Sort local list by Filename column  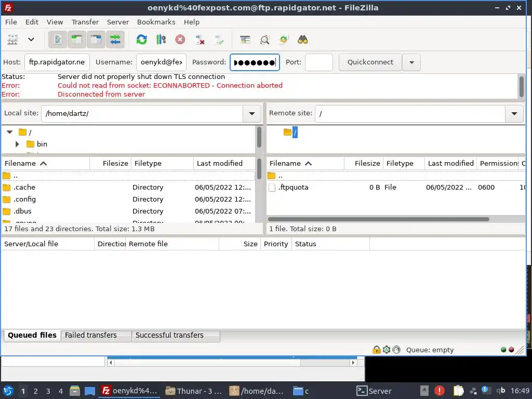click(x=46, y=163)
